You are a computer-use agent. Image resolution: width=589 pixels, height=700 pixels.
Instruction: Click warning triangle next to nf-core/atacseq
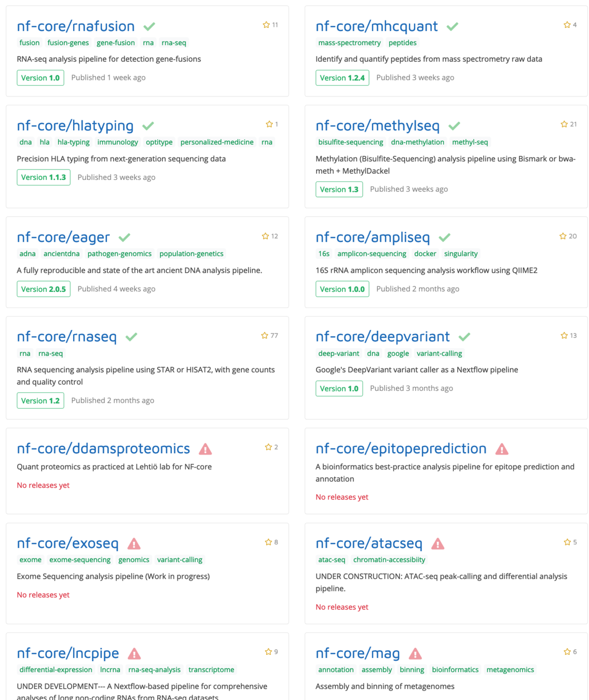click(438, 544)
